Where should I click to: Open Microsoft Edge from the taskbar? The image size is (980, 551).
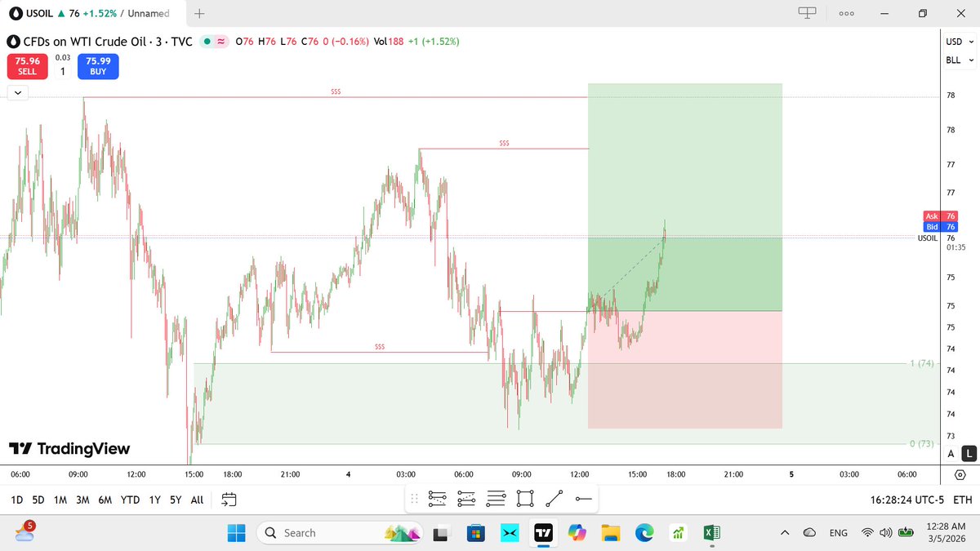[644, 533]
